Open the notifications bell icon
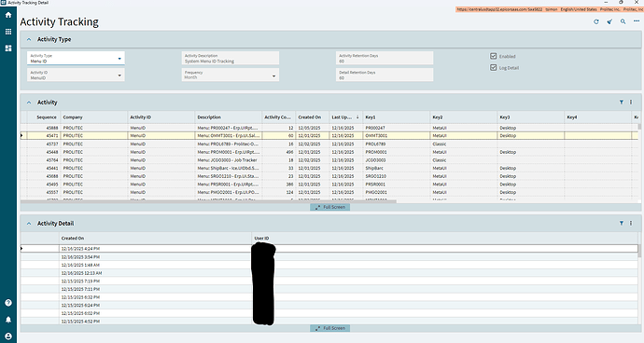644x343 pixels. (x=8, y=320)
